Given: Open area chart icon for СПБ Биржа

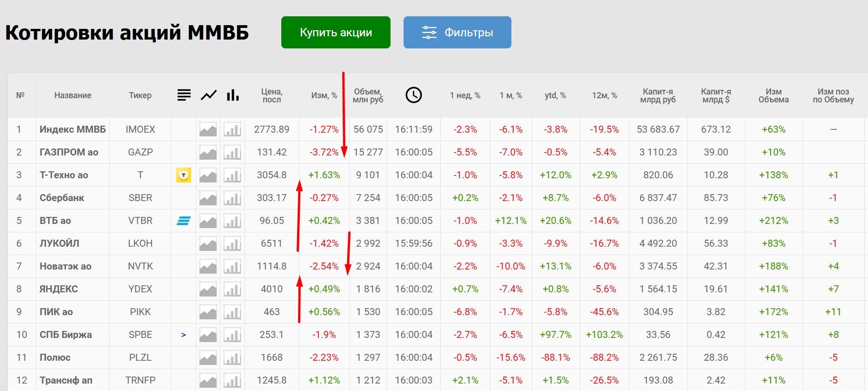Looking at the screenshot, I should (x=208, y=335).
